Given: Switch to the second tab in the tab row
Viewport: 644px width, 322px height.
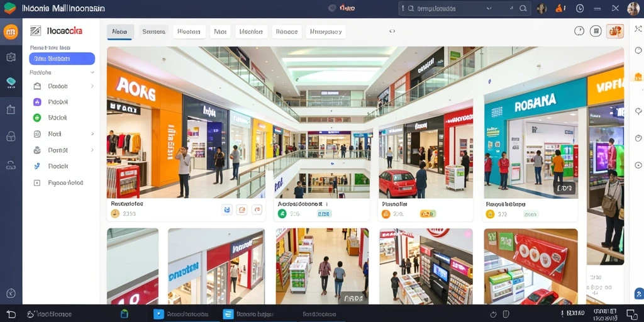Looking at the screenshot, I should pyautogui.click(x=153, y=31).
